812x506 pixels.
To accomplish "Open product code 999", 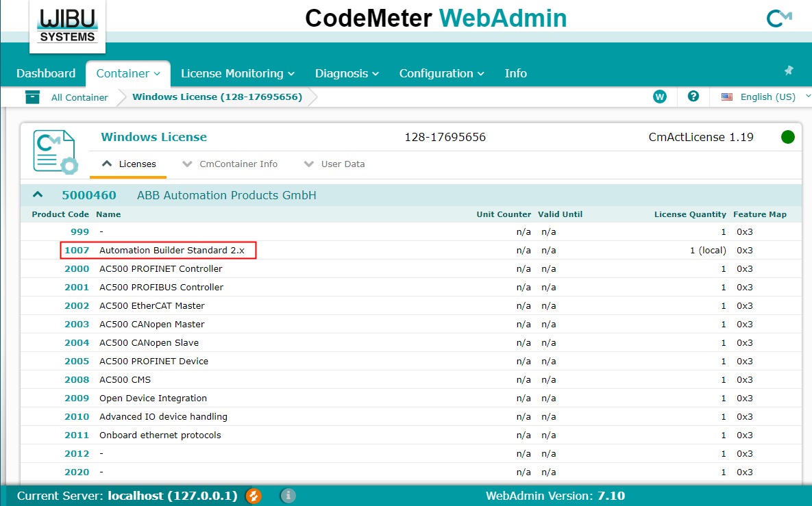I will click(79, 232).
